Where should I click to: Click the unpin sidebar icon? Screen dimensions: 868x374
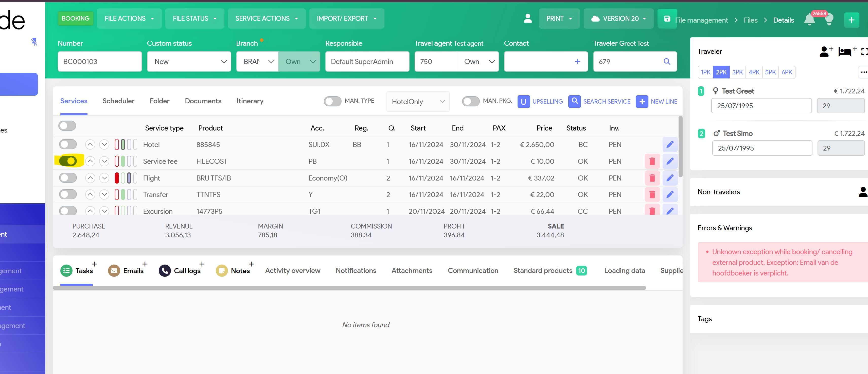tap(34, 42)
